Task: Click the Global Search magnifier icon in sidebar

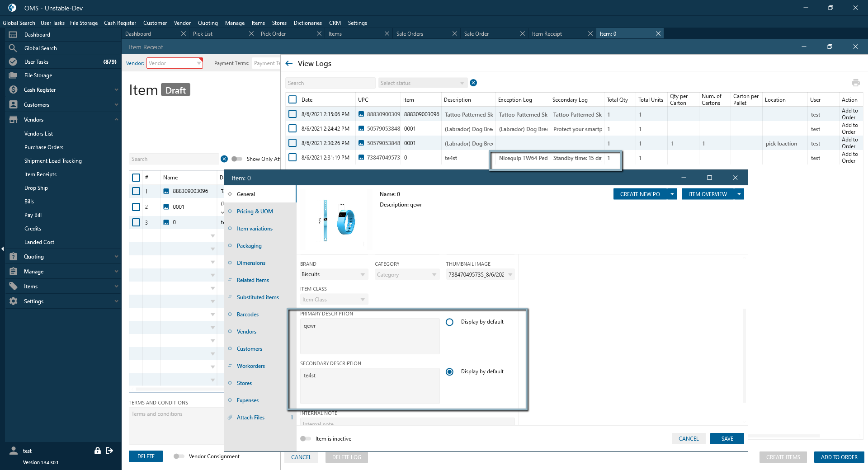Action: tap(13, 48)
